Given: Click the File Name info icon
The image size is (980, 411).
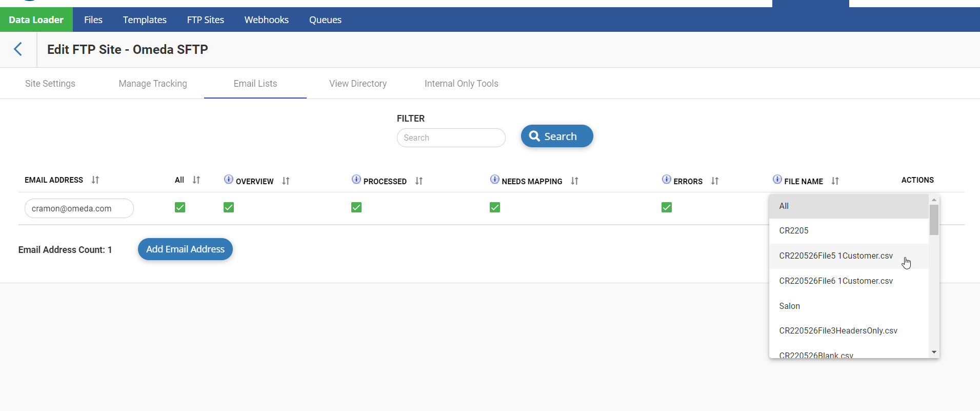Looking at the screenshot, I should click(x=777, y=179).
